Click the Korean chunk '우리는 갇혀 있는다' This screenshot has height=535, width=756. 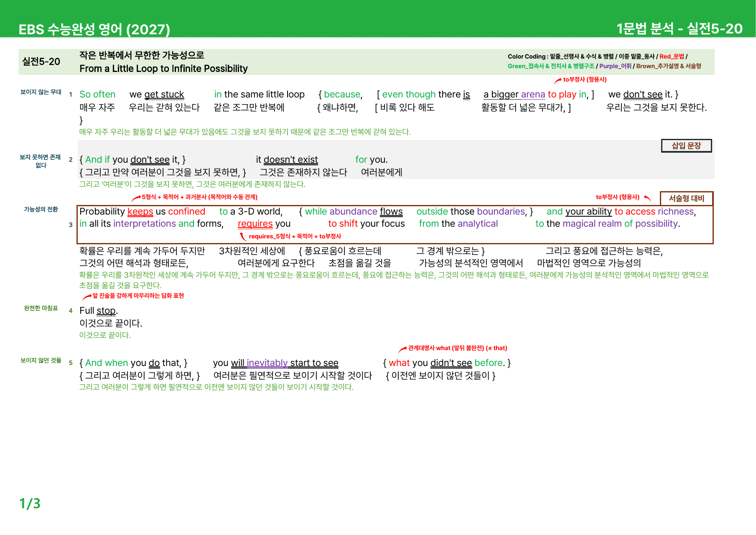164,108
